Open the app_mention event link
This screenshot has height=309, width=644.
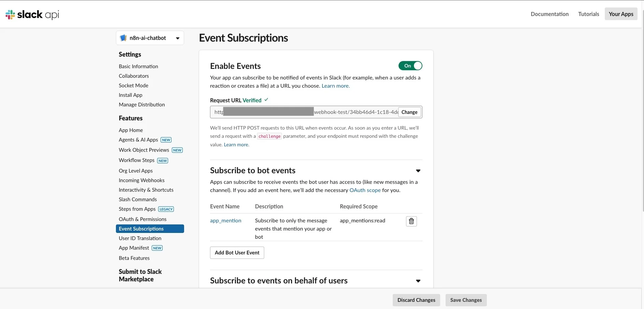(x=226, y=221)
